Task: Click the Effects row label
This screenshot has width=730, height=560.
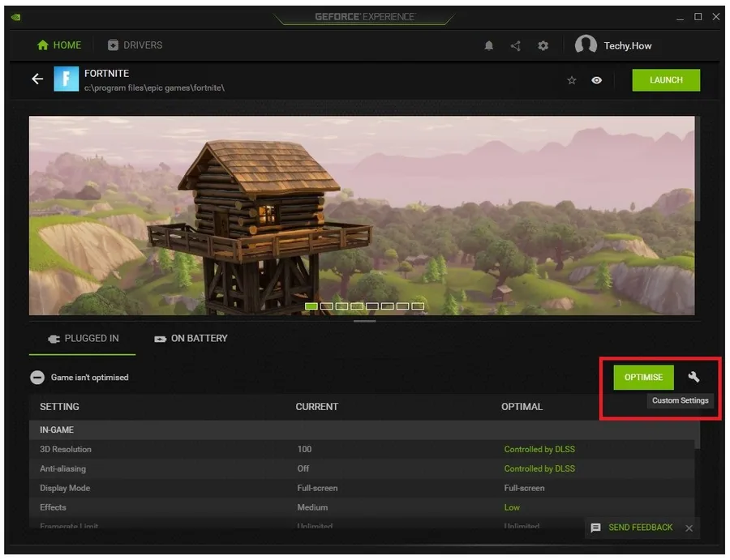Action: 53,507
